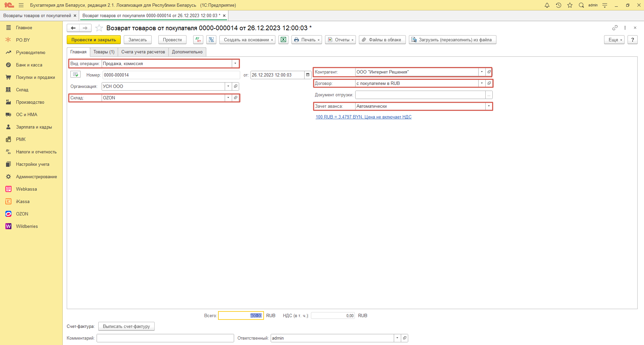Open document's vertical dots menu

pos(625,28)
